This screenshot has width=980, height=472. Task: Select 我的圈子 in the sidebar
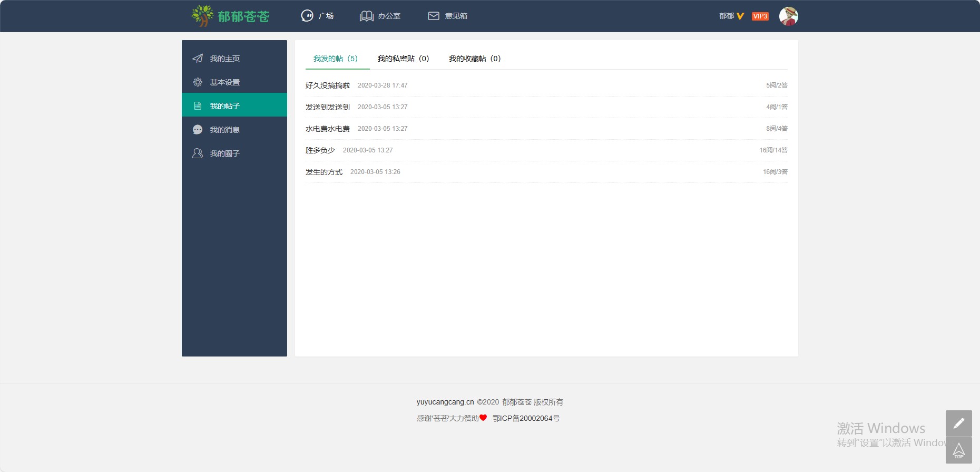(234, 153)
